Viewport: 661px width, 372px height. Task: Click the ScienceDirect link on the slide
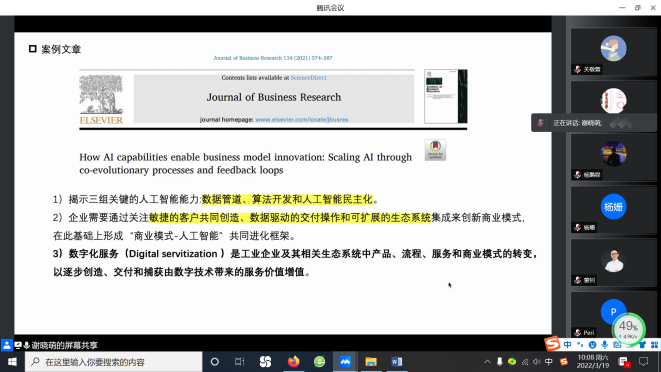(308, 78)
